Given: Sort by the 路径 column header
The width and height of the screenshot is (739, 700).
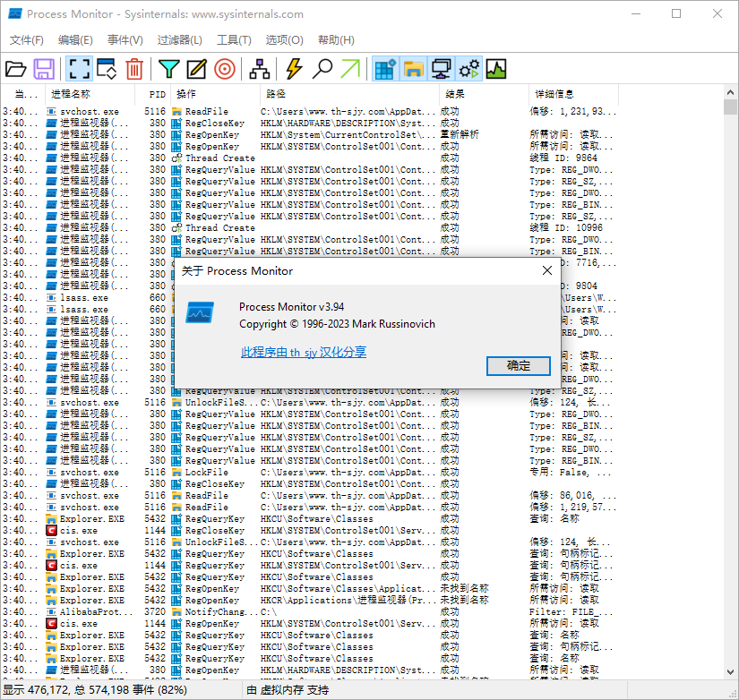Looking at the screenshot, I should 349,94.
